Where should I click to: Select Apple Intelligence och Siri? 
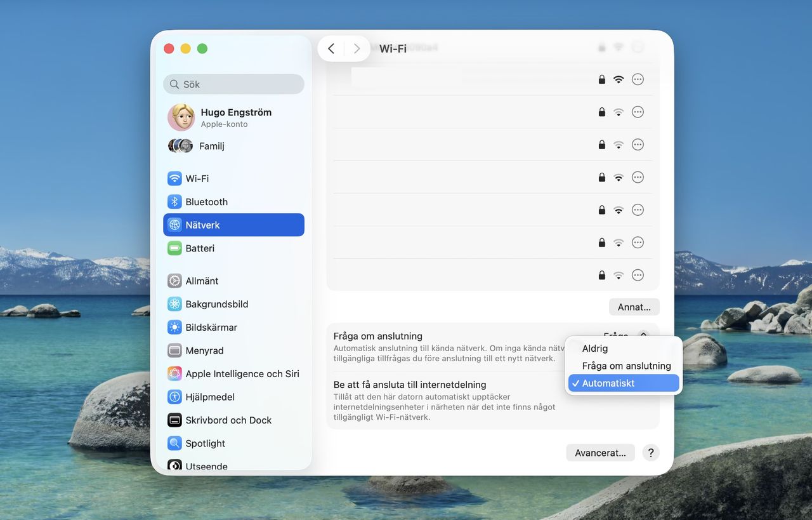pyautogui.click(x=242, y=373)
